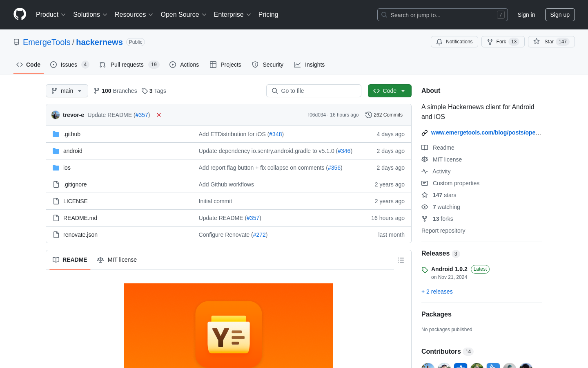Expand the Enterprise menu
This screenshot has width=588, height=368.
(x=232, y=14)
